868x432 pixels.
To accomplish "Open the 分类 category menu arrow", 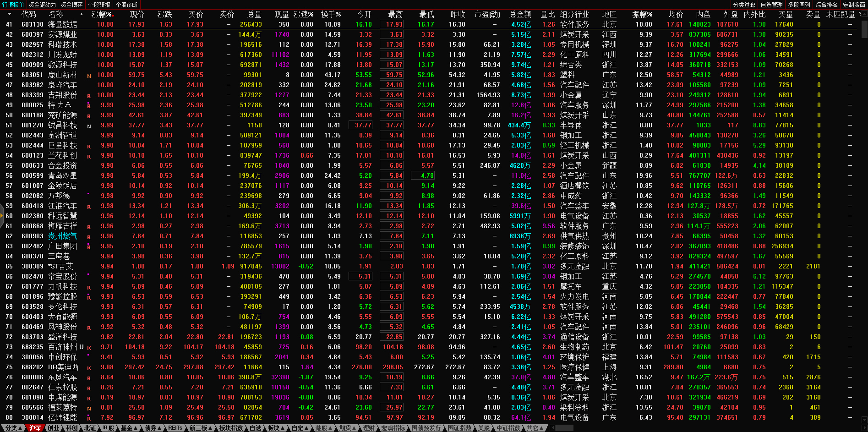I will (20, 428).
